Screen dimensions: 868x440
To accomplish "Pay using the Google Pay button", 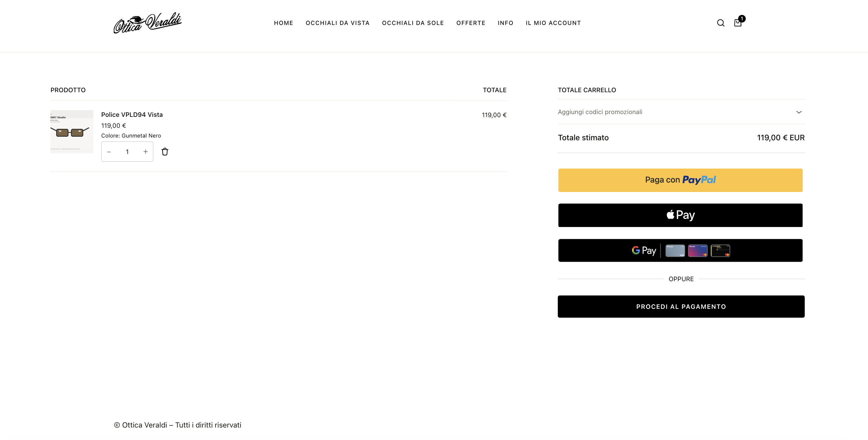I will coord(680,250).
